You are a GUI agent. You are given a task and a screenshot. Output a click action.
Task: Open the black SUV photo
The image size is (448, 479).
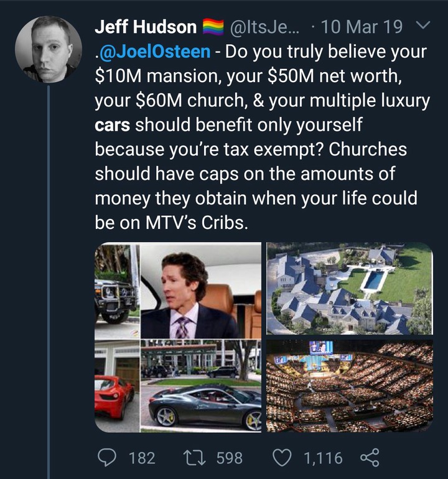[116, 291]
